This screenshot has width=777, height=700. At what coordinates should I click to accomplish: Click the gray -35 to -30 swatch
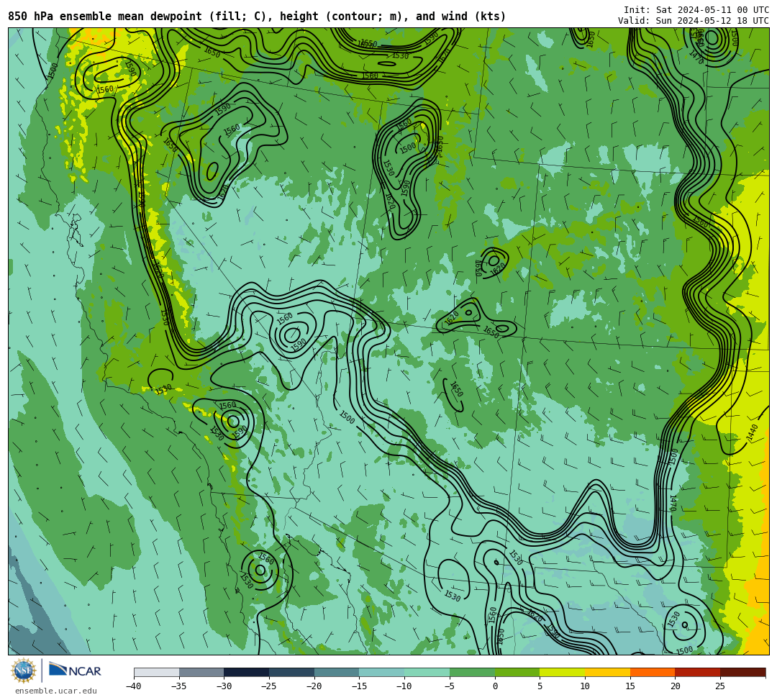point(201,672)
